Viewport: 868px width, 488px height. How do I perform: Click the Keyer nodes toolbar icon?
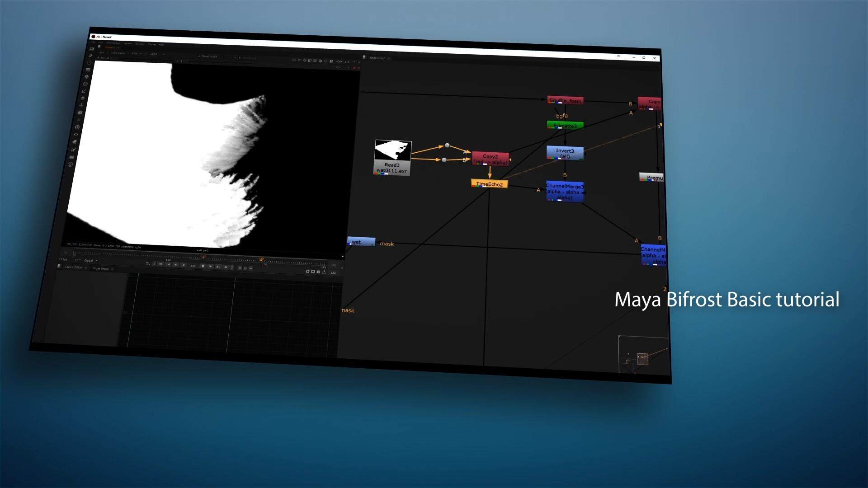tap(84, 91)
